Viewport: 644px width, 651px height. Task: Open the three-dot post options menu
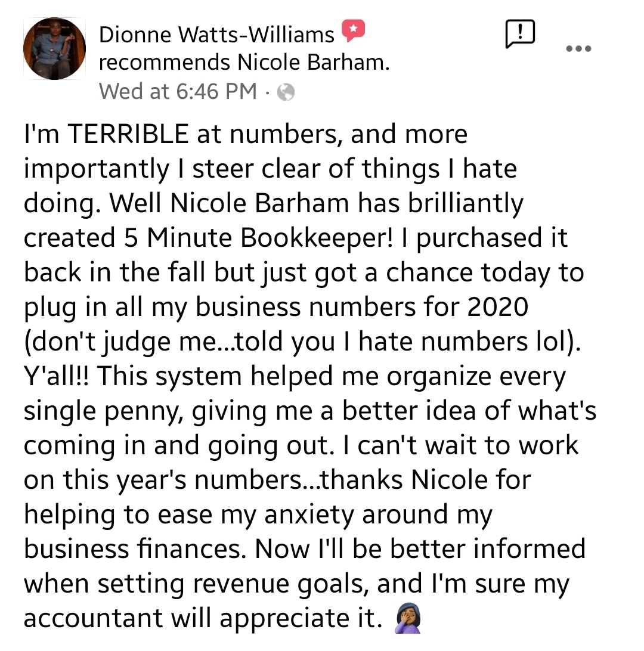[x=576, y=49]
